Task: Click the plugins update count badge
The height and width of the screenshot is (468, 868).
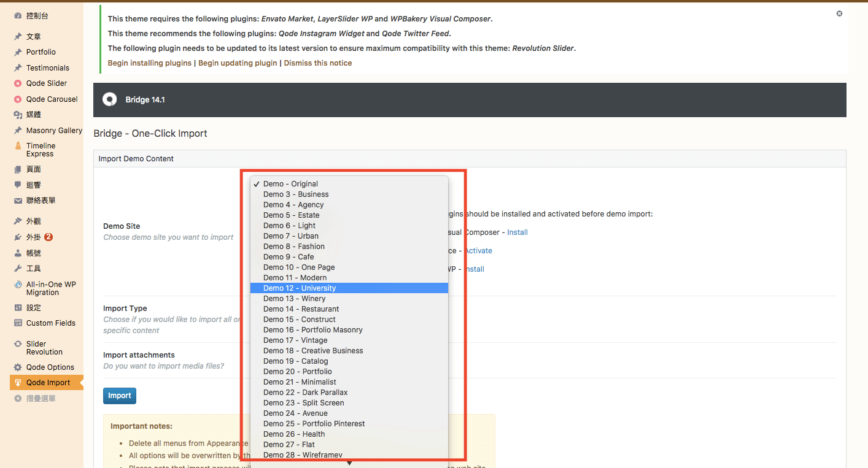Action: click(48, 237)
